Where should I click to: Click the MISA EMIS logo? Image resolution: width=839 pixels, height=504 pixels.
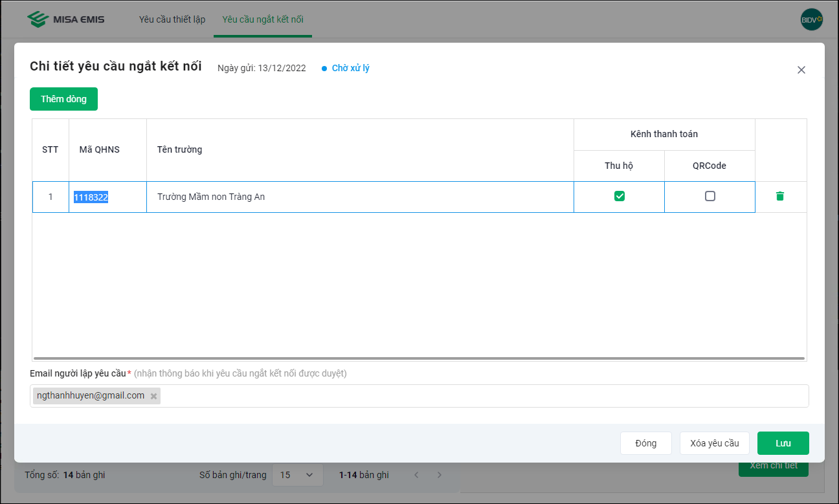(x=66, y=19)
